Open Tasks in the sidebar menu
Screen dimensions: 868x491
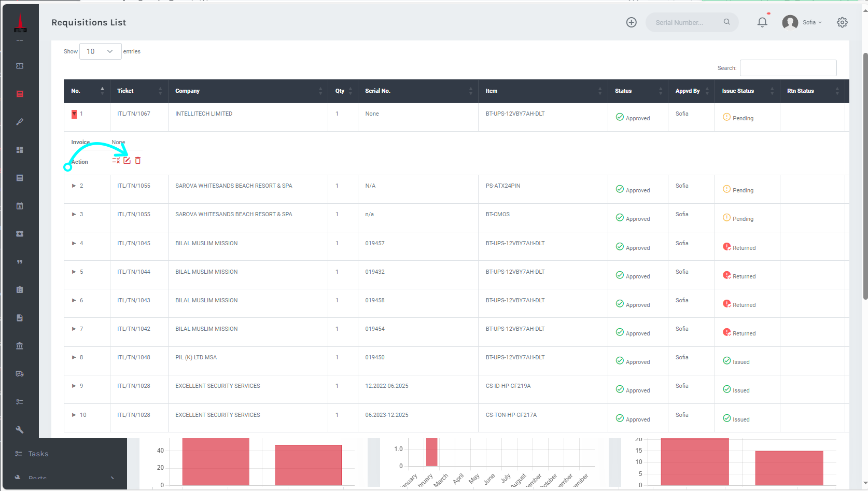pos(38,454)
